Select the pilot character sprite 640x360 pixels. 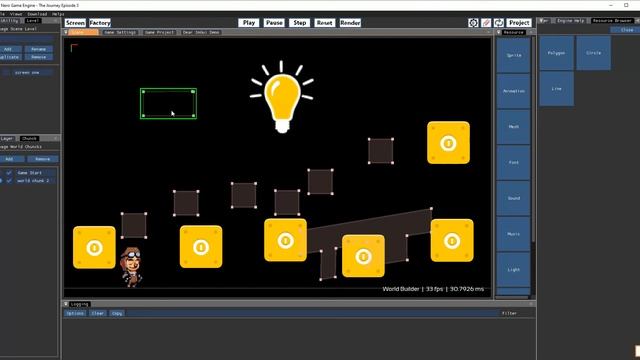tap(131, 267)
